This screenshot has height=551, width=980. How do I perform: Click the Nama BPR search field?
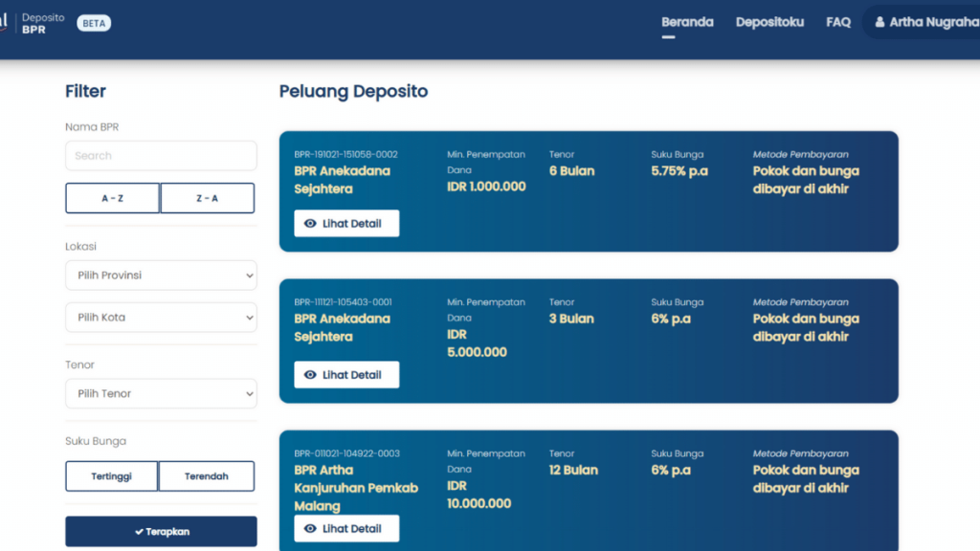(x=161, y=155)
